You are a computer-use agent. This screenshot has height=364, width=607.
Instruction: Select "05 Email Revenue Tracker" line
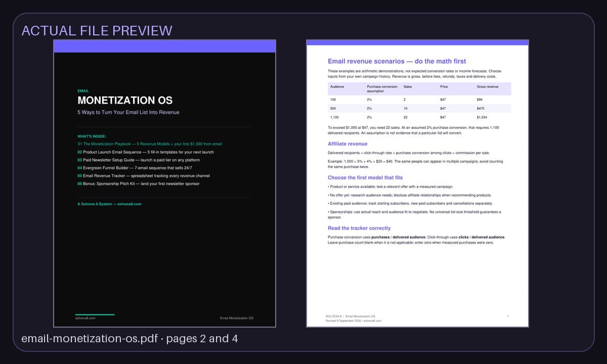point(144,175)
